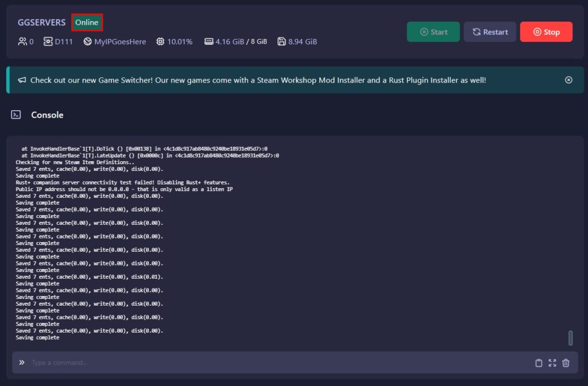
Task: Click the GGSERVERS server name
Action: tap(41, 22)
